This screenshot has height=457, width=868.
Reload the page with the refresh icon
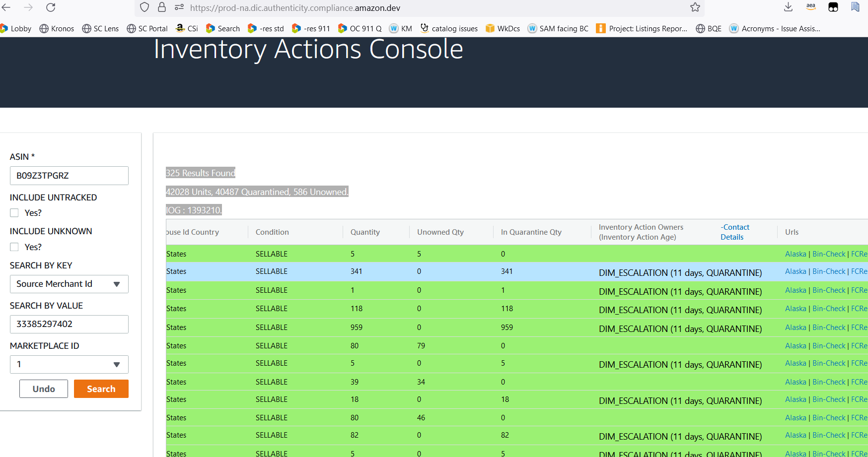point(51,7)
